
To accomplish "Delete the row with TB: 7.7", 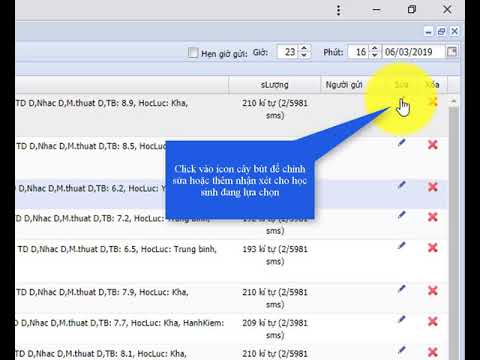I will [433, 321].
